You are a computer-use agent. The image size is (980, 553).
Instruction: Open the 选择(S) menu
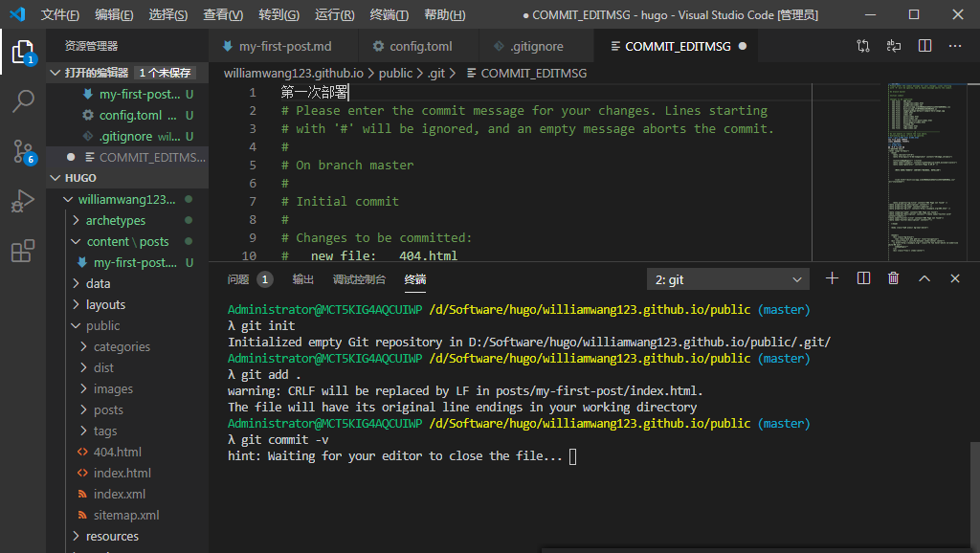[x=168, y=14]
